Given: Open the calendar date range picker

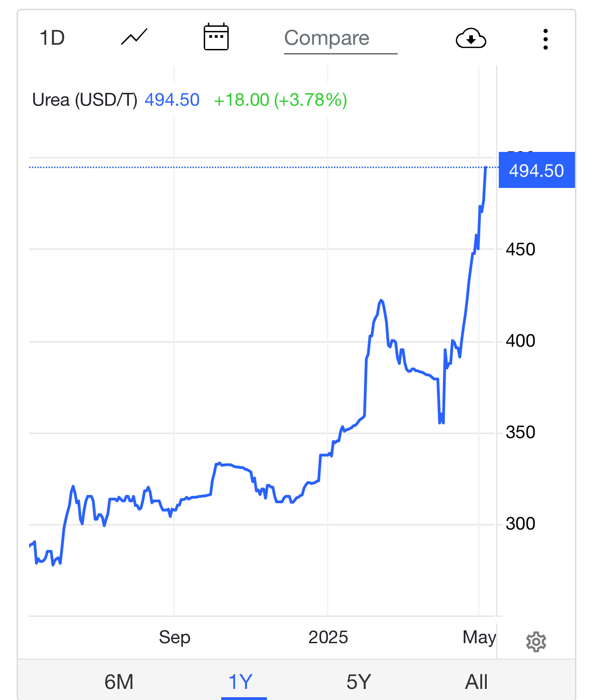Looking at the screenshot, I should tap(216, 37).
